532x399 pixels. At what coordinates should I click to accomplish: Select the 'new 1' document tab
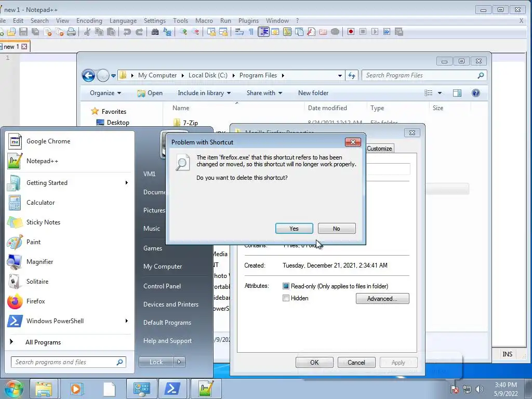pyautogui.click(x=15, y=46)
